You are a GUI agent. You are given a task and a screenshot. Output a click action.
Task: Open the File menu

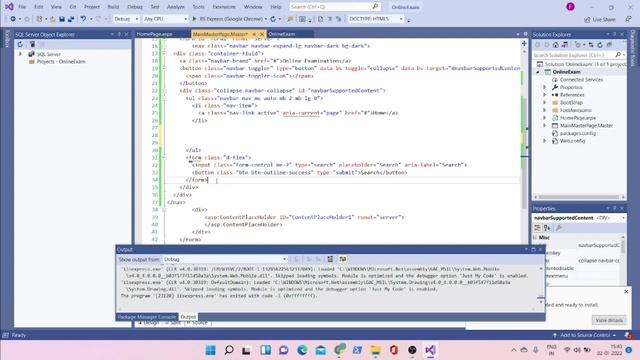[x=22, y=7]
